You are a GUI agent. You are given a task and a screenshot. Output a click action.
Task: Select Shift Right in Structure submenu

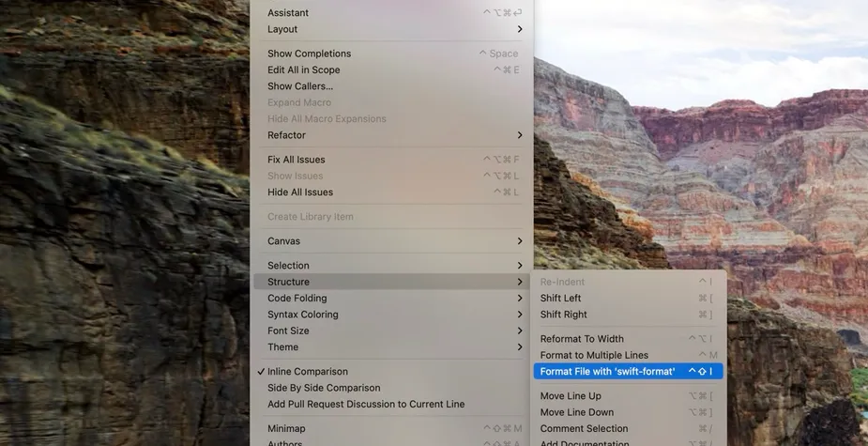click(x=629, y=315)
